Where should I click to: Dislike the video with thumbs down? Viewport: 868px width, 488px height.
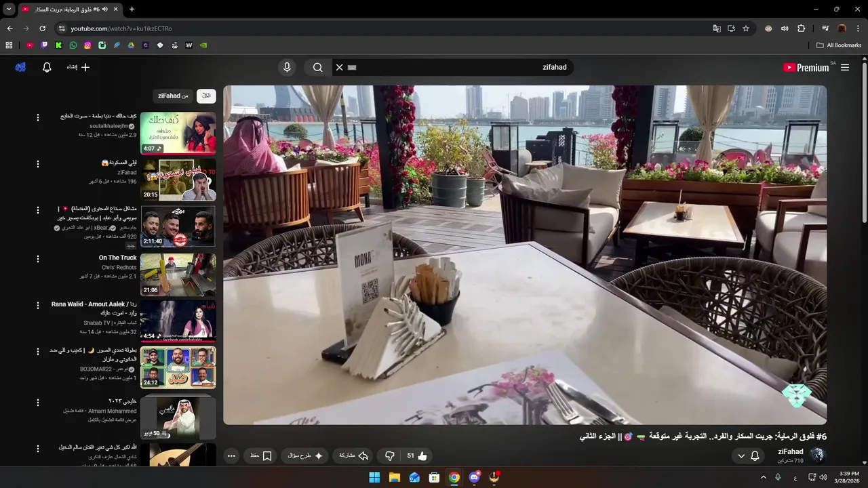[390, 455]
